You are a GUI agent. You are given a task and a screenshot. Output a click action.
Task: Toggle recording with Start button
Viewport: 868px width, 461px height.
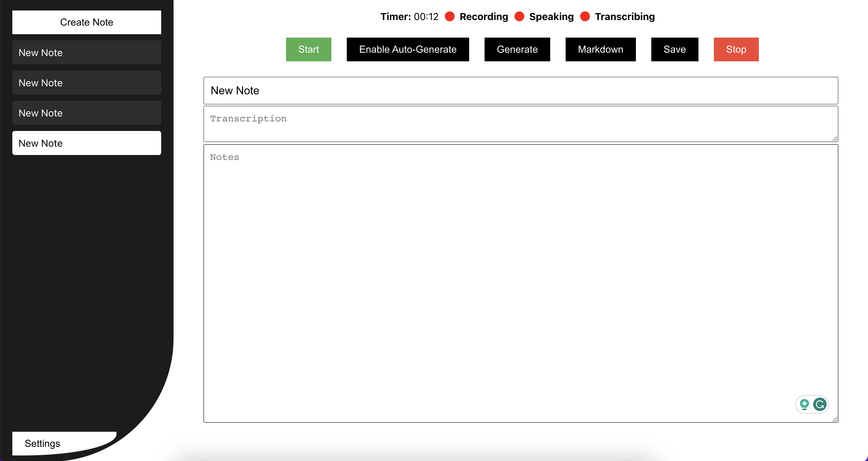(x=309, y=49)
